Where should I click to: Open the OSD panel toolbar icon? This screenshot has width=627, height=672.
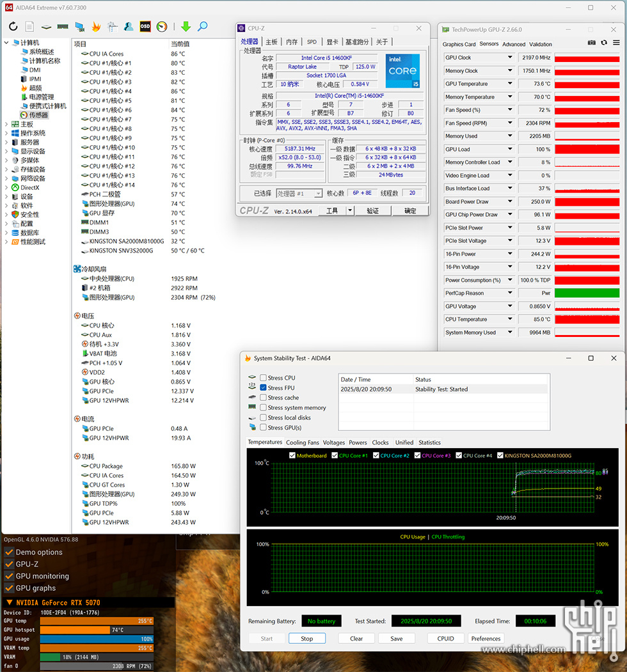click(145, 27)
